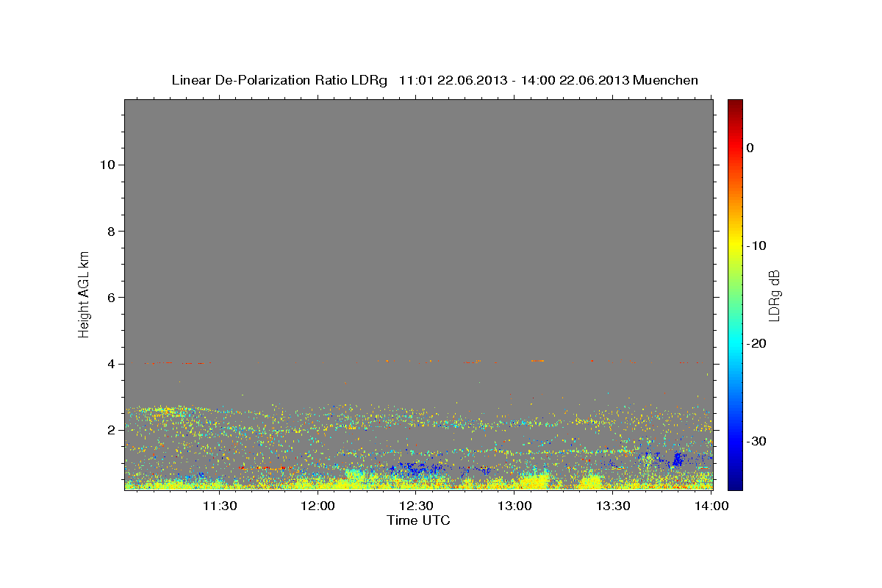Click the 11:30 time tick label
882x588 pixels.
(x=219, y=506)
